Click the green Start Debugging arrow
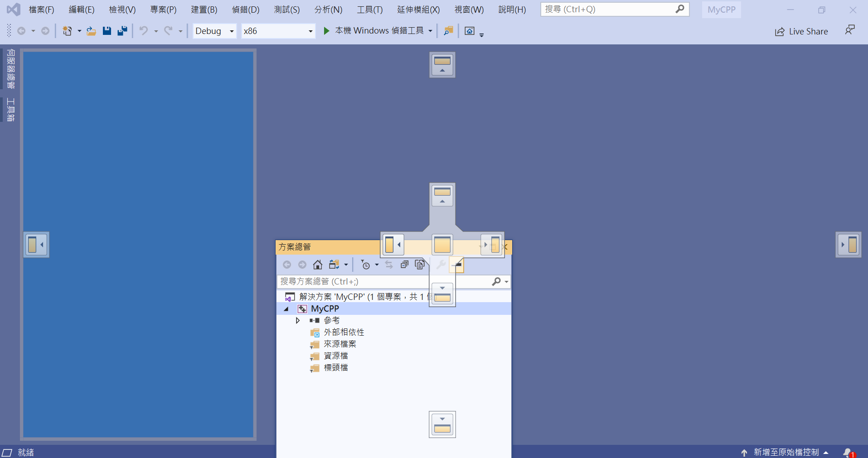Image resolution: width=868 pixels, height=458 pixels. pos(326,31)
